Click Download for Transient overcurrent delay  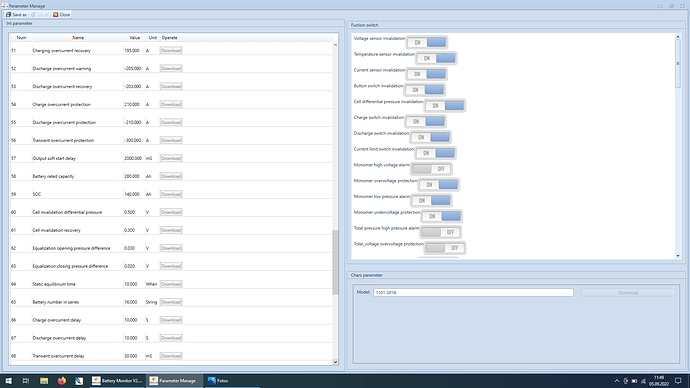point(171,356)
